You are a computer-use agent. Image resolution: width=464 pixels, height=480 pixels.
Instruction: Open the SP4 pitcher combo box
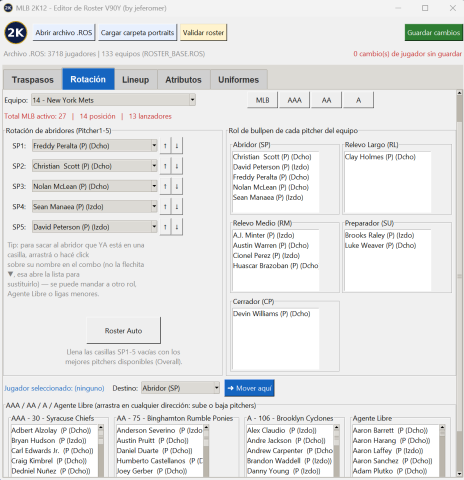95,207
